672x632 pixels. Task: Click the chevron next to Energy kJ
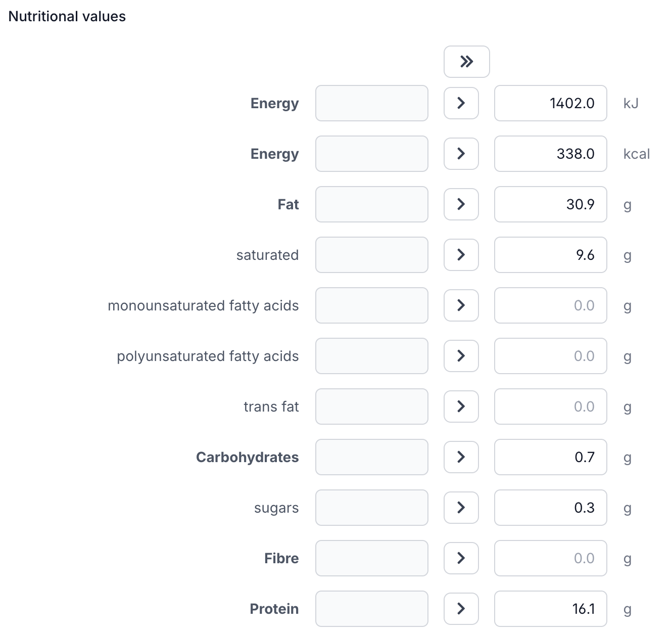click(x=461, y=103)
